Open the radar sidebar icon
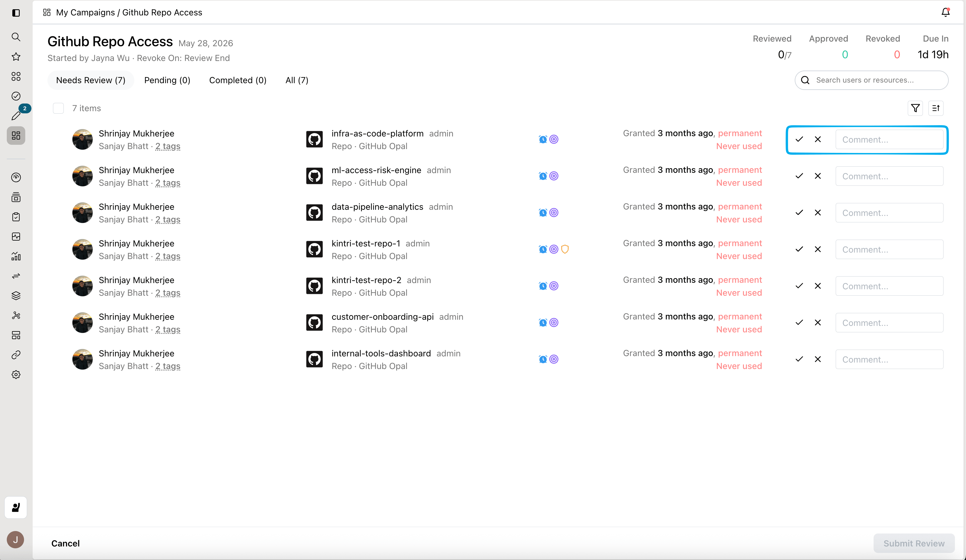966x560 pixels. (16, 177)
